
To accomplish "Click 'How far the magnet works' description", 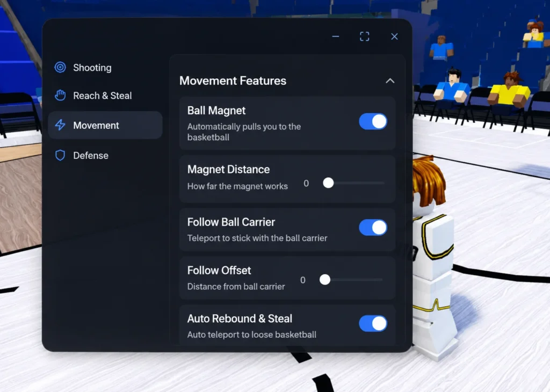I will [237, 186].
